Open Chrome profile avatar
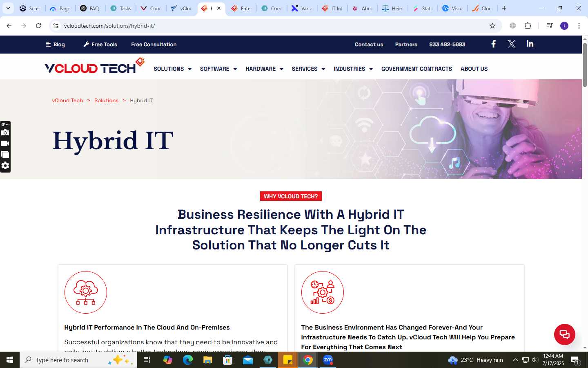 coord(564,26)
